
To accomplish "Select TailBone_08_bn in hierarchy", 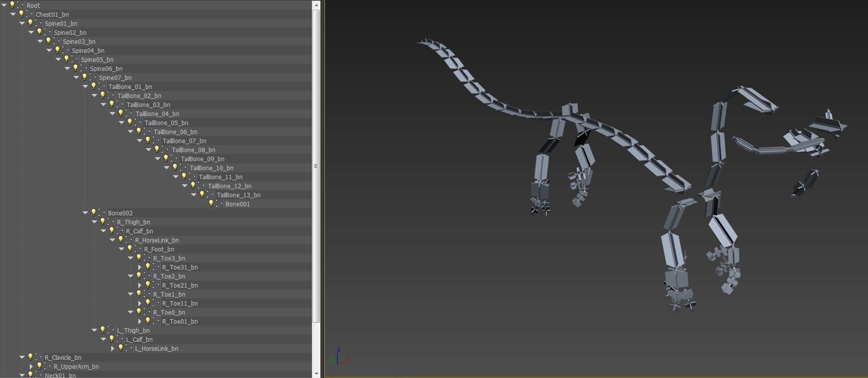I will click(x=193, y=150).
